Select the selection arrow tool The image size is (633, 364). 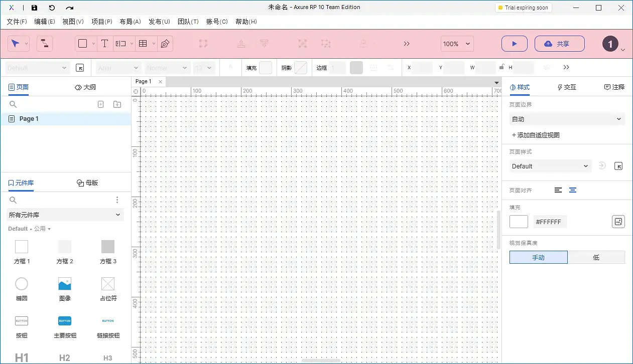pos(16,44)
